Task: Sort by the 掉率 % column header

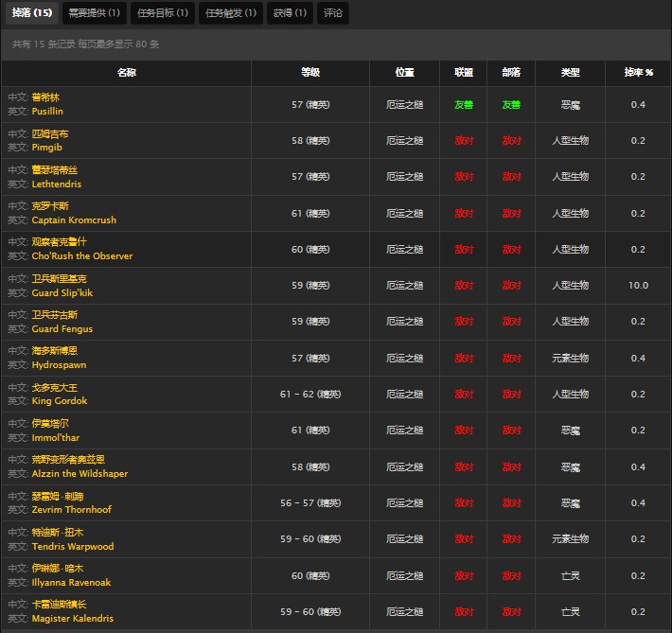Action: coord(638,73)
